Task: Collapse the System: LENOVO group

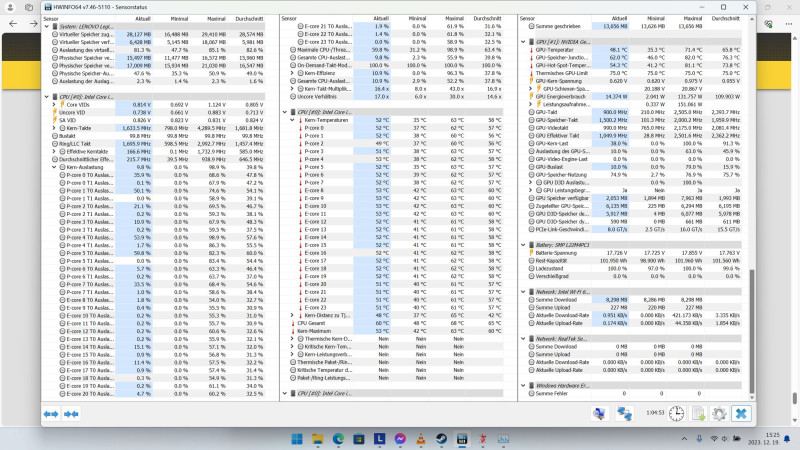Action: click(x=47, y=26)
